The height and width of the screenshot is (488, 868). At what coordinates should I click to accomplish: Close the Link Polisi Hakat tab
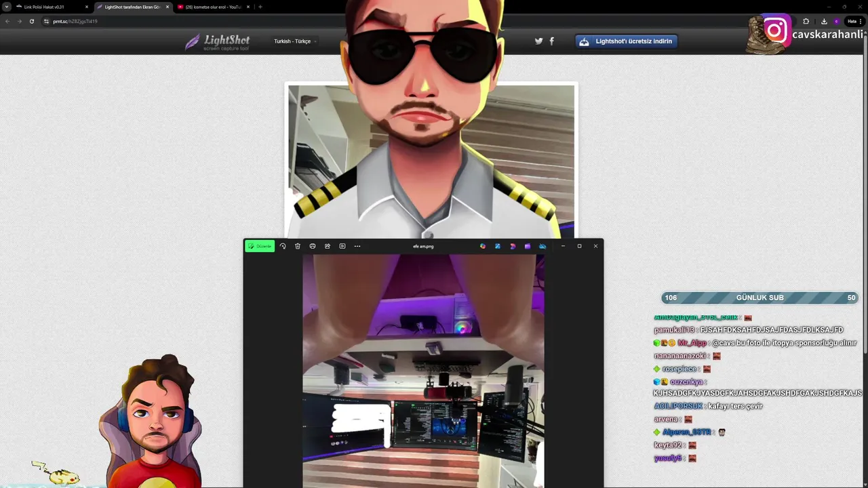(87, 7)
